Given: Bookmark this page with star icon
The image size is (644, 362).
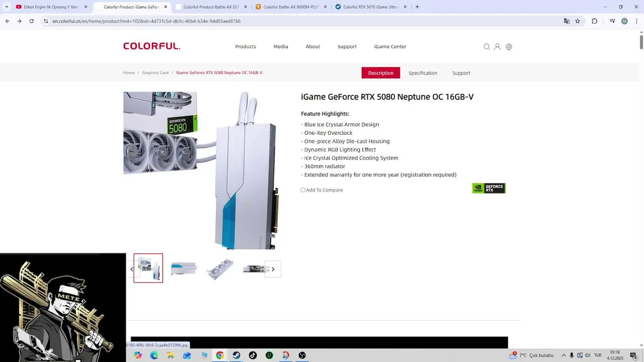Looking at the screenshot, I should click(x=578, y=21).
